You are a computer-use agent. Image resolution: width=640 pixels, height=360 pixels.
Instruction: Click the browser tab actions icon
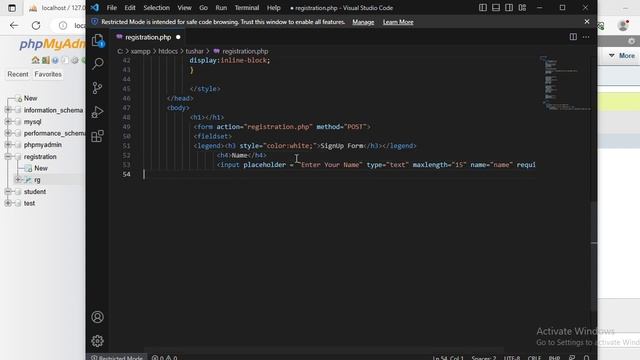click(12, 8)
